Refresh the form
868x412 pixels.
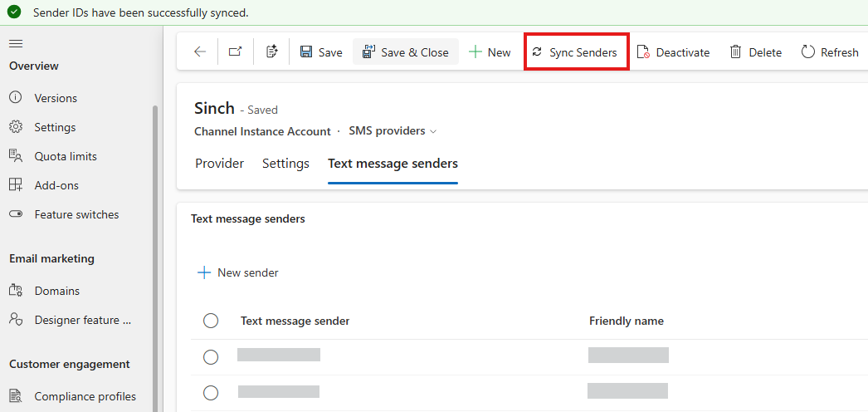pos(830,52)
